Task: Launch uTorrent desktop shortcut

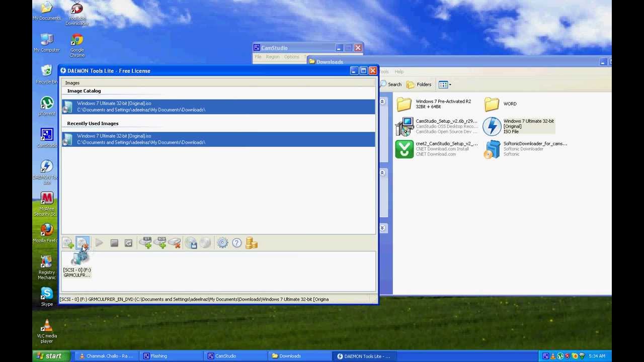Action: click(47, 106)
